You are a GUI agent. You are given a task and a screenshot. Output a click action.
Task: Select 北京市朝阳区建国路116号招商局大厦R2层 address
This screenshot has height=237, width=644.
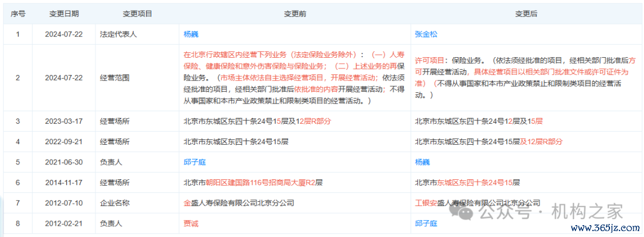[x=253, y=182]
